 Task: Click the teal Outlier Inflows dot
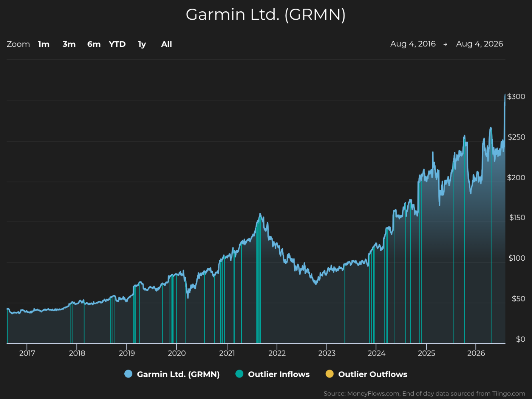[239, 374]
